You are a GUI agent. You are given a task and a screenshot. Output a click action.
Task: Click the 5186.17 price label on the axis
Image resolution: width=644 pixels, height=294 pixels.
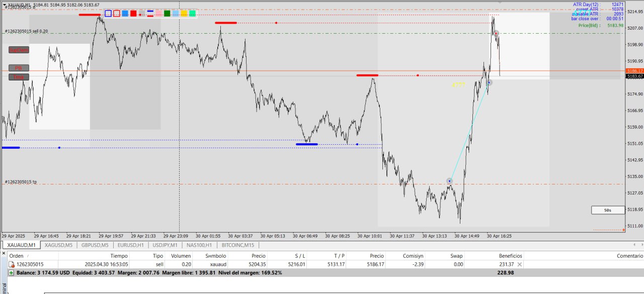[x=634, y=71]
